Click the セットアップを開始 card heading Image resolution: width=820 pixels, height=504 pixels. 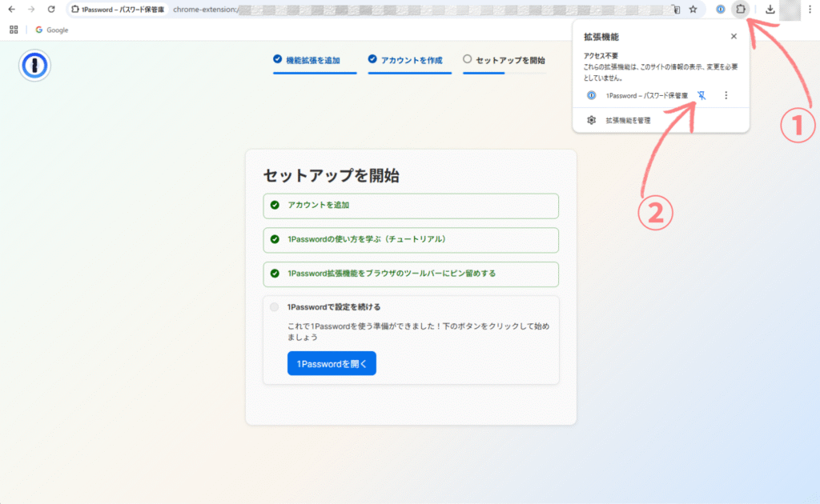[331, 175]
